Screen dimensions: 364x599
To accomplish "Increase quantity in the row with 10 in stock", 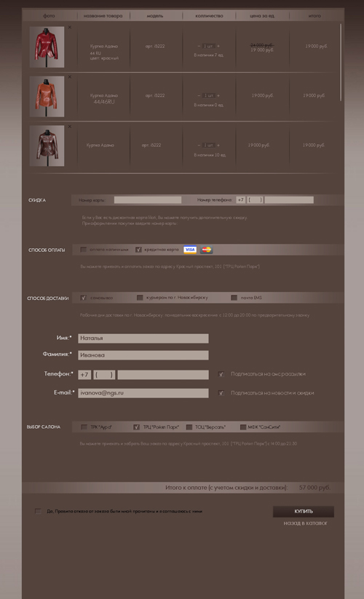I will click(x=218, y=145).
